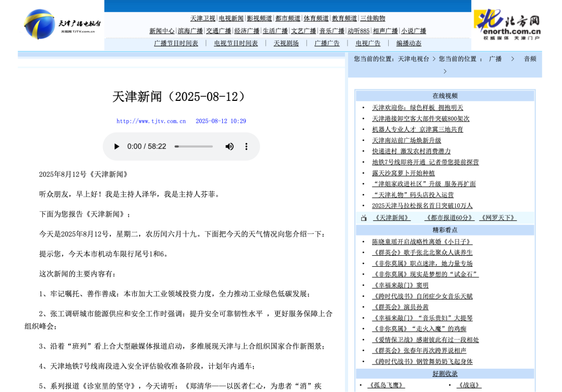The height and width of the screenshot is (392, 562).
Task: Open 动听885 link
Action: coord(359,31)
